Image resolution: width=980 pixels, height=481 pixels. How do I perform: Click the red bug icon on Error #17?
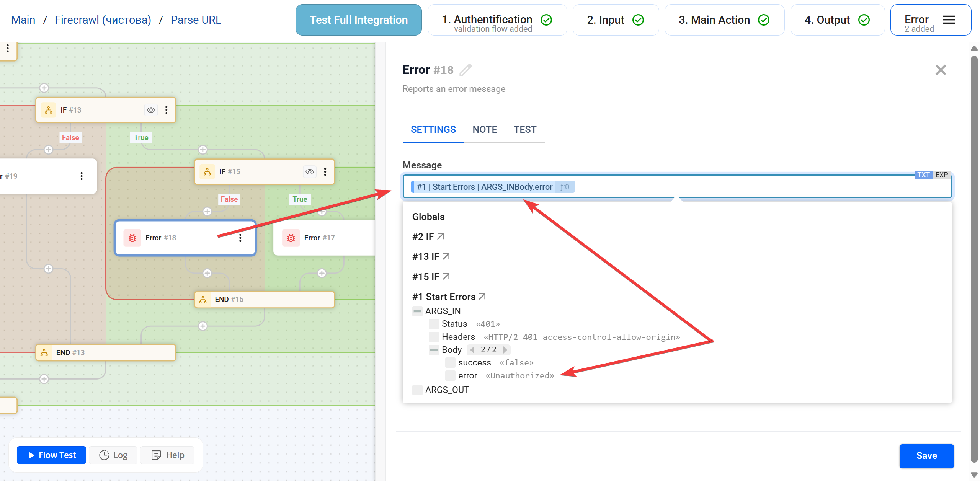(x=291, y=238)
